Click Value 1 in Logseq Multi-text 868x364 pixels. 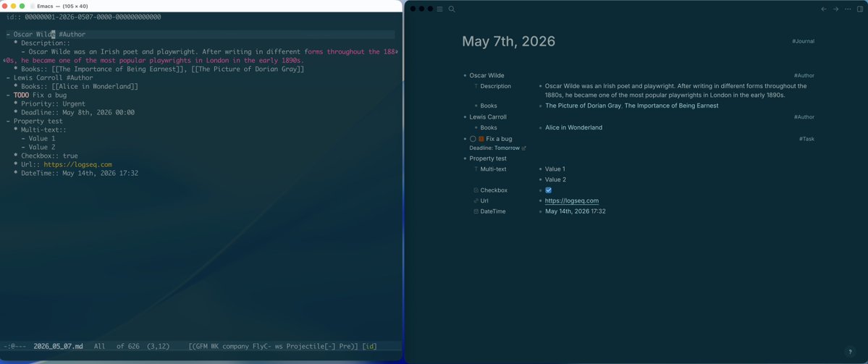555,169
